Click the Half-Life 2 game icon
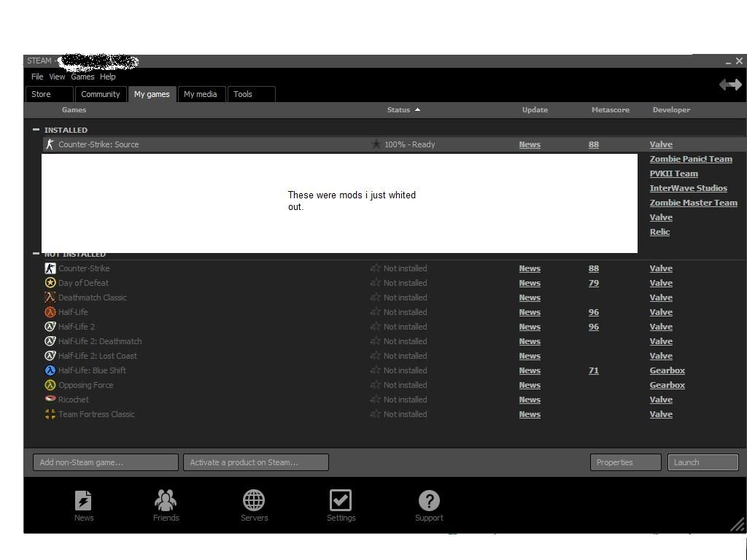 (x=50, y=327)
